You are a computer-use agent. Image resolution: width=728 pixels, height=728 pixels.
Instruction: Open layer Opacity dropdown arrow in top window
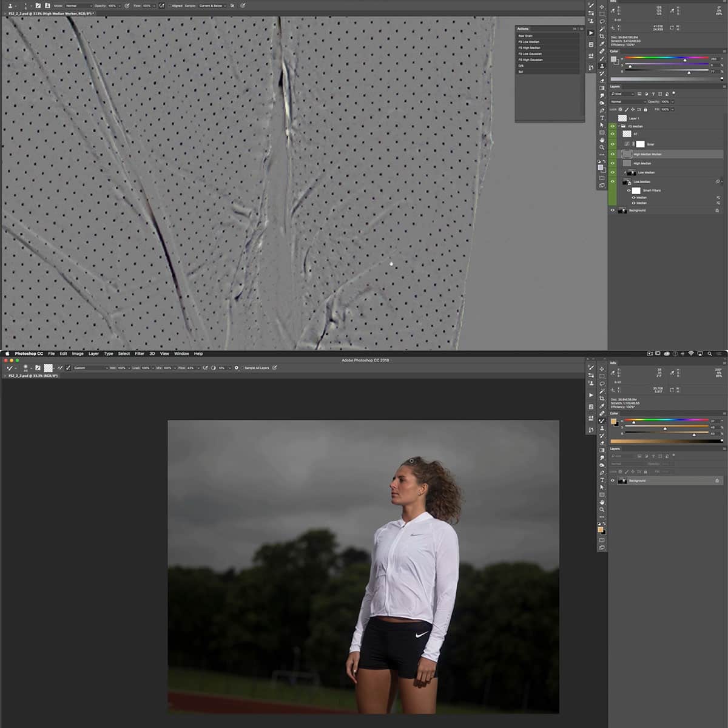tap(672, 102)
